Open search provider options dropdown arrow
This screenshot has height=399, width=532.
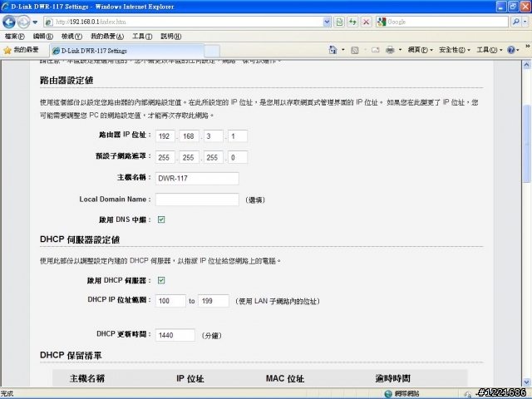point(525,22)
